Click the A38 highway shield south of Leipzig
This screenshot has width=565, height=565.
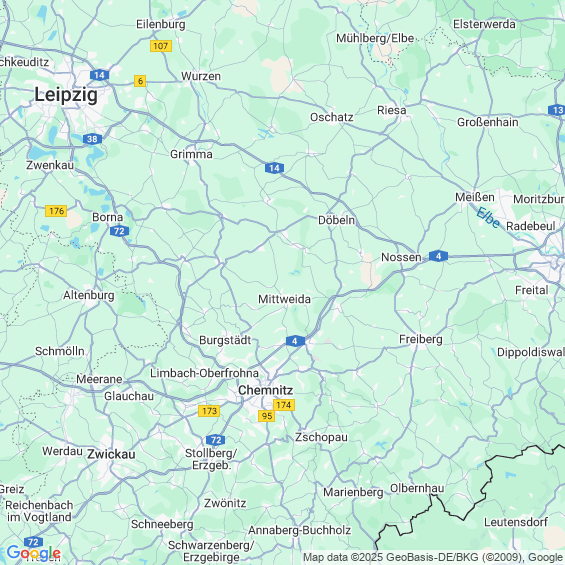coord(92,139)
